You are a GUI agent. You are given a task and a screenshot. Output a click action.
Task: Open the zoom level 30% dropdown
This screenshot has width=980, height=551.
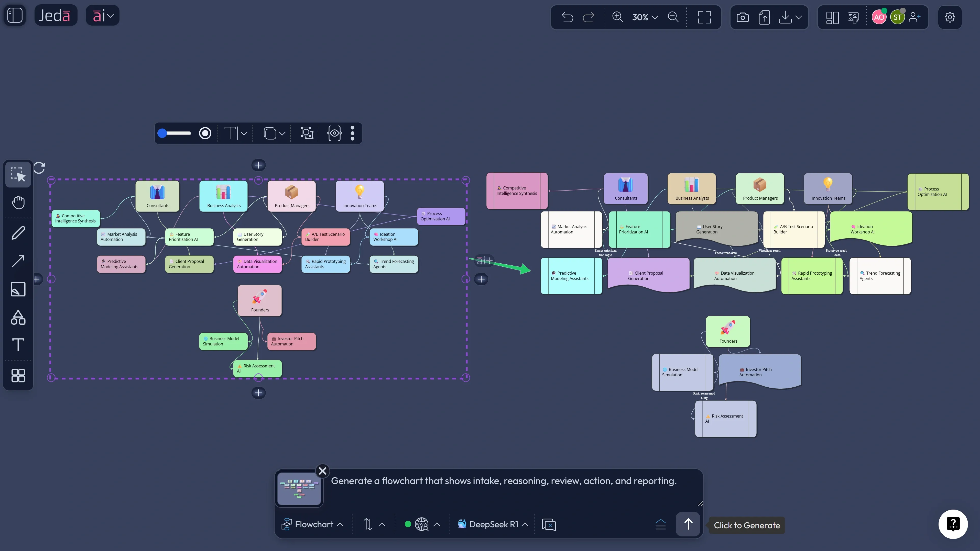click(643, 17)
